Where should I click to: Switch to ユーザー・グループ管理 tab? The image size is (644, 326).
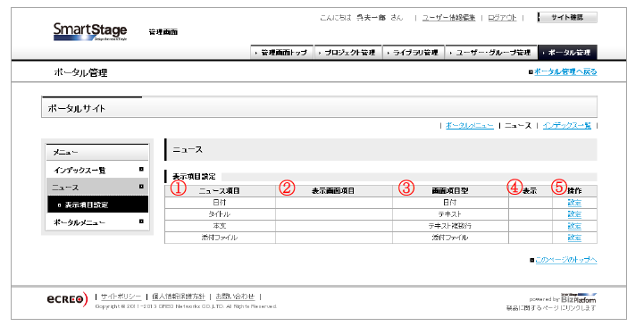coord(491,53)
